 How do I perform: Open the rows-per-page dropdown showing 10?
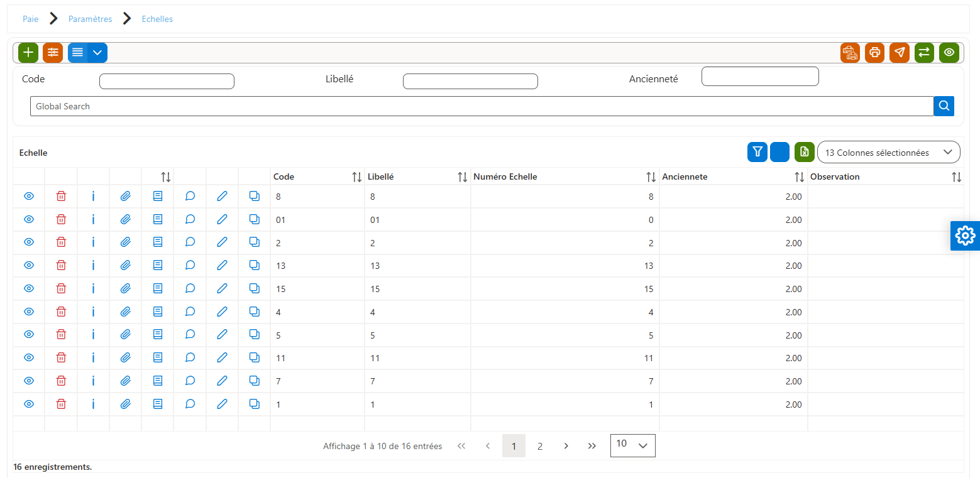coord(632,445)
